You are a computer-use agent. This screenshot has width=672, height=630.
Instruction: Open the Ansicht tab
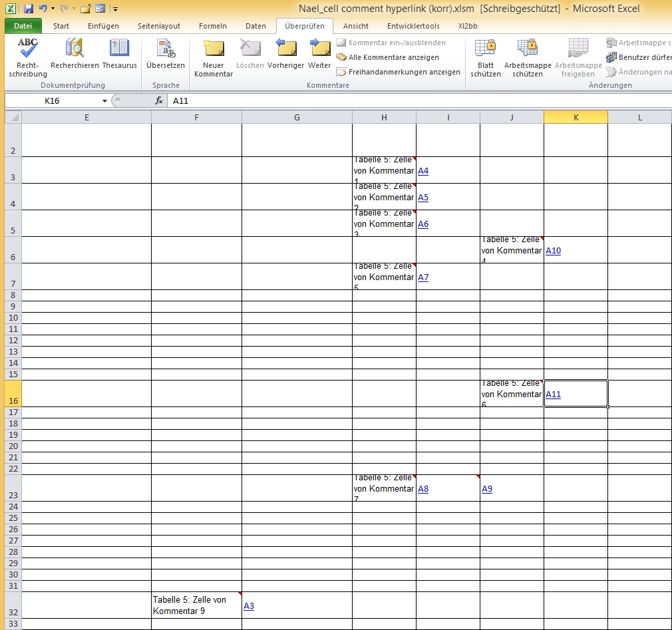[x=356, y=26]
